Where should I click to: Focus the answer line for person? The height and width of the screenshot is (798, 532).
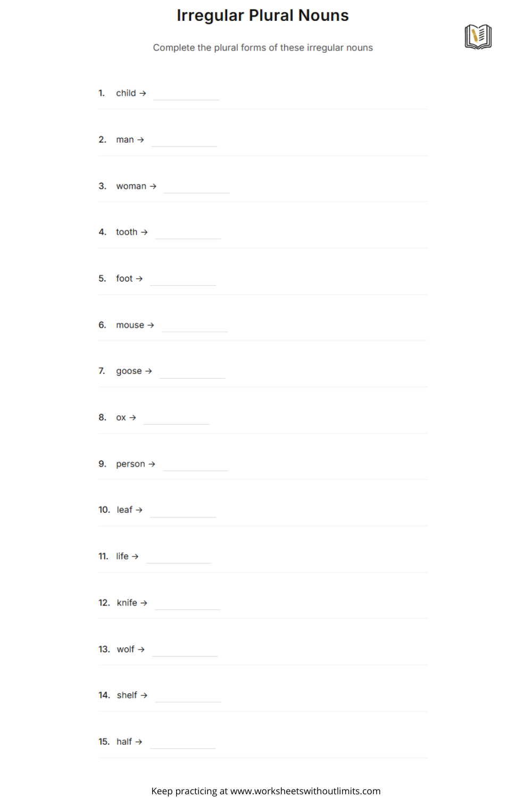(x=195, y=465)
